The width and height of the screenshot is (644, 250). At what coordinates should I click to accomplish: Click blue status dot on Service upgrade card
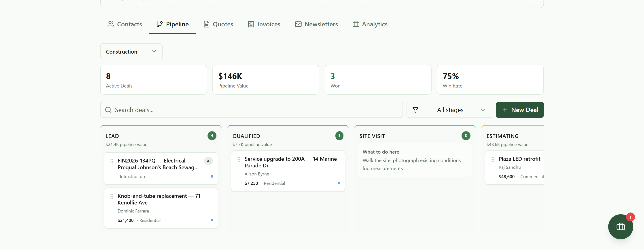point(339,183)
